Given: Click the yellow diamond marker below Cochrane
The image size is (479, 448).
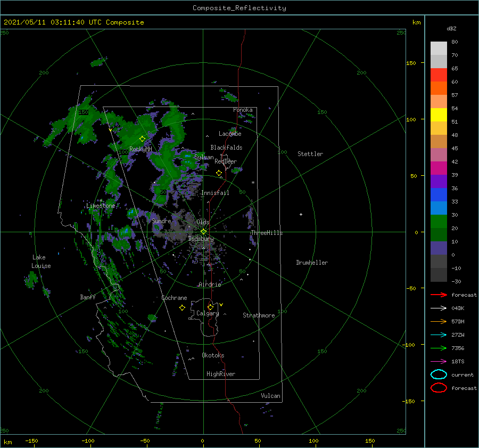Looking at the screenshot, I should (182, 308).
